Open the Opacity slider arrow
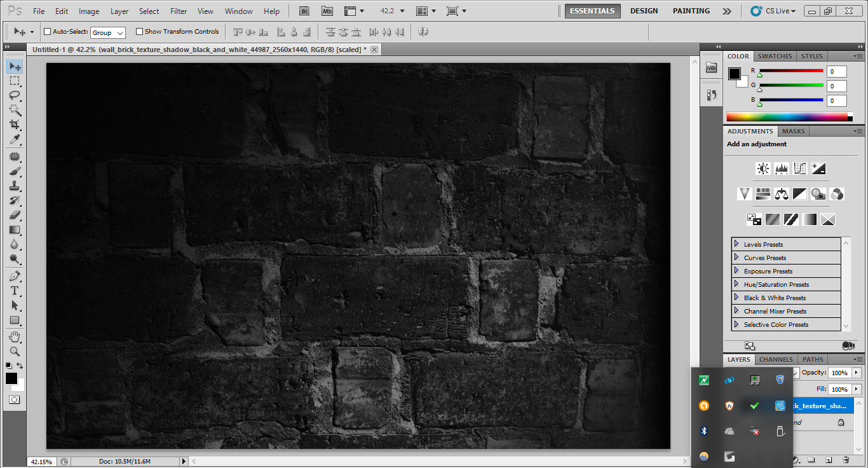Screen dimensions: 868x468 click(x=857, y=373)
